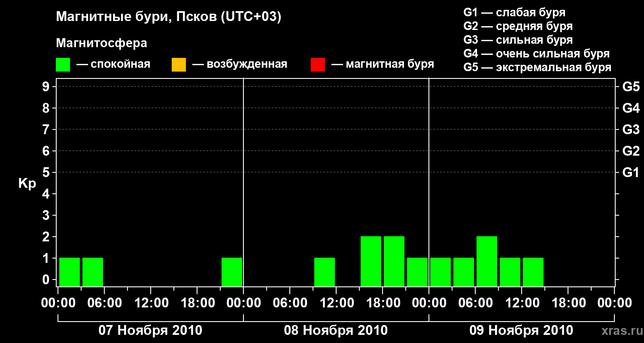Click the right-axis label G4
The width and height of the screenshot is (644, 343).
pyautogui.click(x=631, y=108)
